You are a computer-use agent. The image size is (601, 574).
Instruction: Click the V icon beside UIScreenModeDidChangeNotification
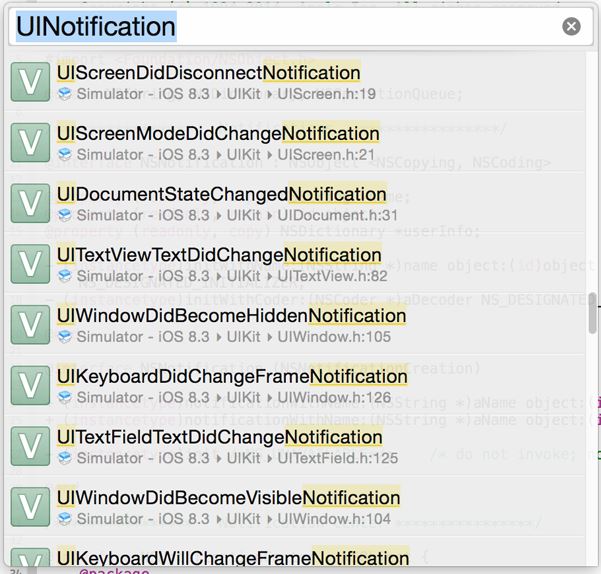[30, 144]
